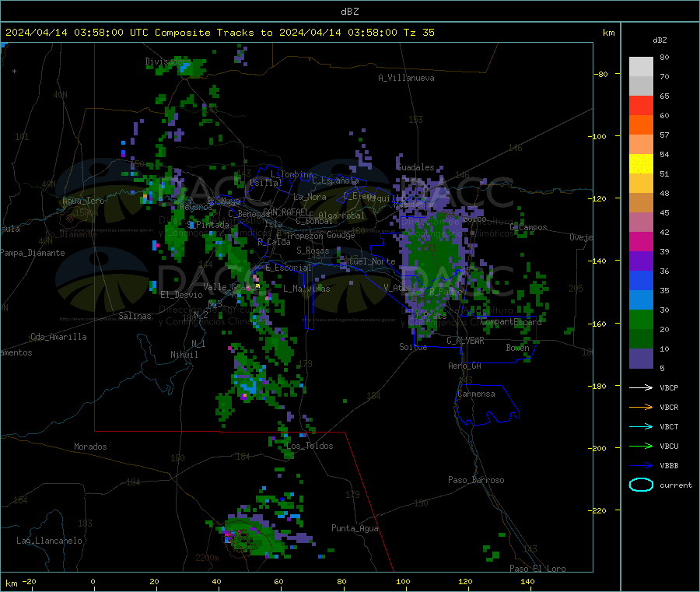Viewport: 700px width, 592px height.
Task: Click the Guadales place label
Action: (415, 167)
